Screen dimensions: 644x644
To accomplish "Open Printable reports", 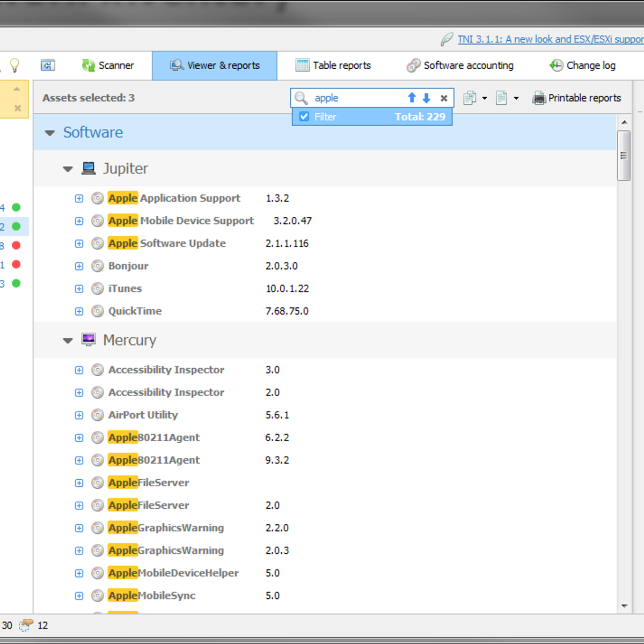I will point(576,98).
